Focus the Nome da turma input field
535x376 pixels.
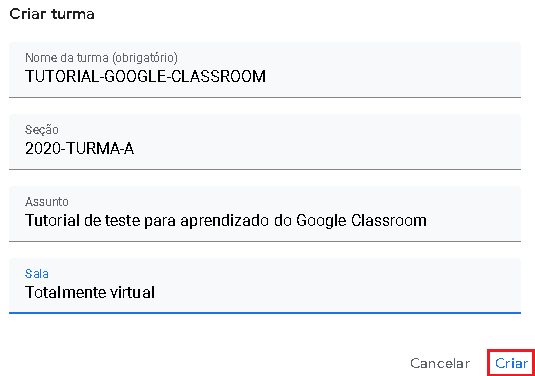click(265, 70)
